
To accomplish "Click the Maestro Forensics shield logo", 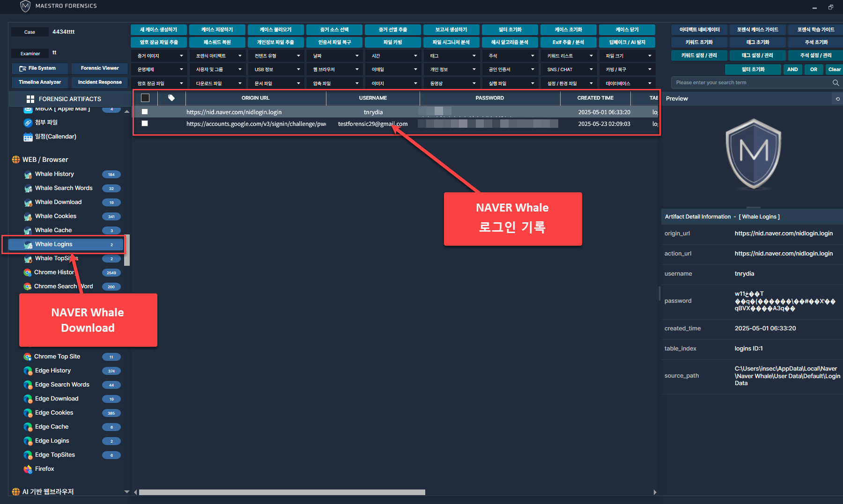I will pos(25,6).
